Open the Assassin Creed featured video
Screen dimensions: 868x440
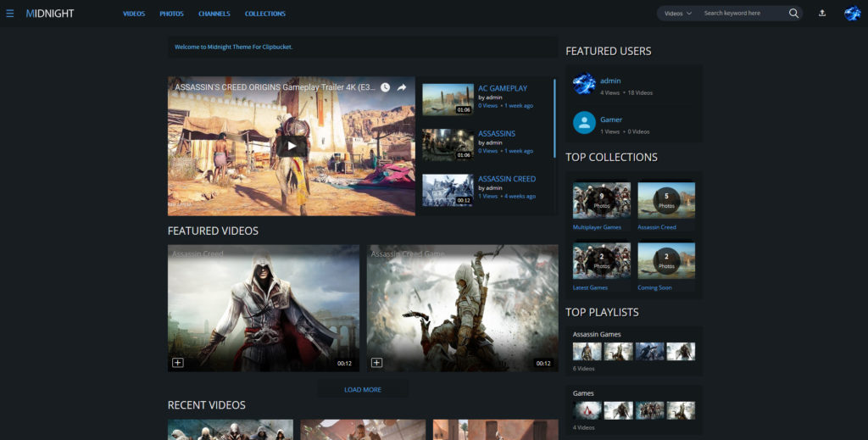(x=264, y=309)
